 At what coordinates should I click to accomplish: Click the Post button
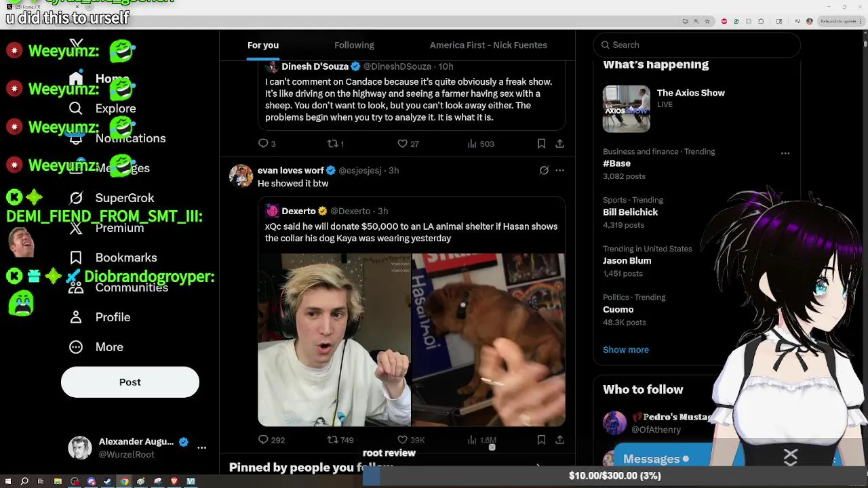(130, 382)
